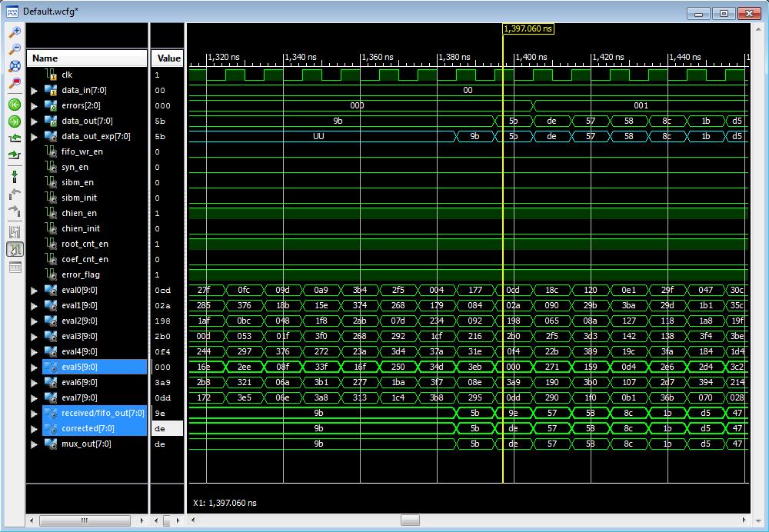Expand the corrected[7:0] bus

(34, 429)
